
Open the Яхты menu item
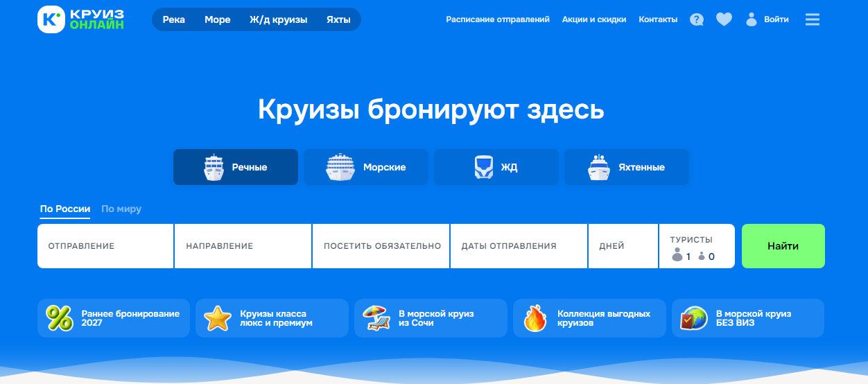click(x=339, y=20)
